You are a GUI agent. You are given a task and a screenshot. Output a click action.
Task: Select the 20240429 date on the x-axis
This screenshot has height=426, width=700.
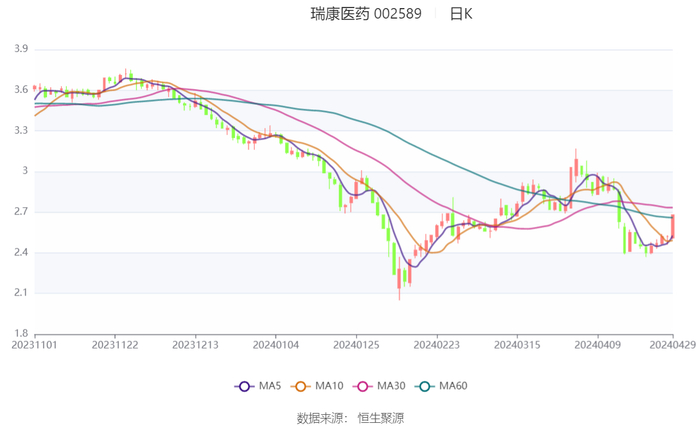pos(672,345)
